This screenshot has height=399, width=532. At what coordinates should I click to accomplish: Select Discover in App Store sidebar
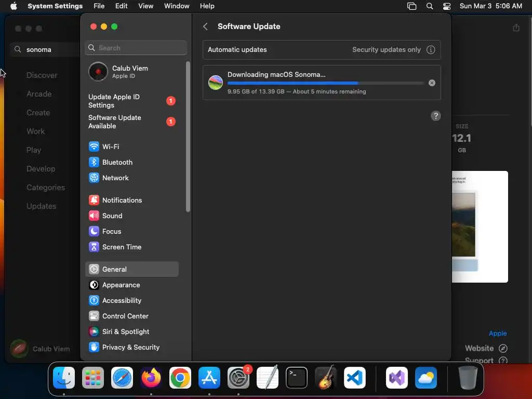point(42,75)
